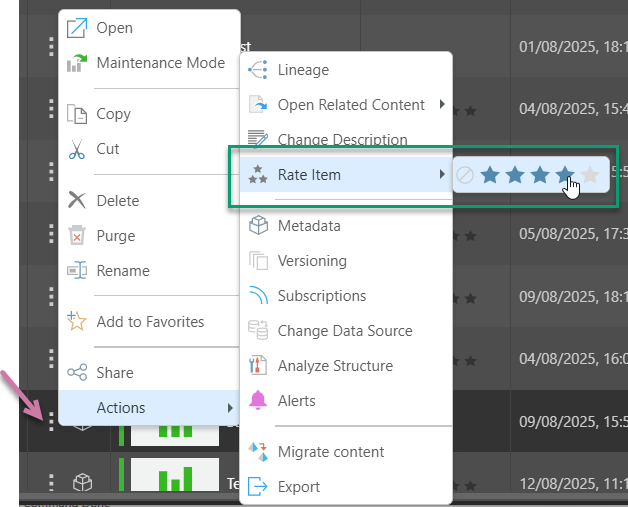
Task: Click the Subscriptions feed icon
Action: pyautogui.click(x=258, y=296)
